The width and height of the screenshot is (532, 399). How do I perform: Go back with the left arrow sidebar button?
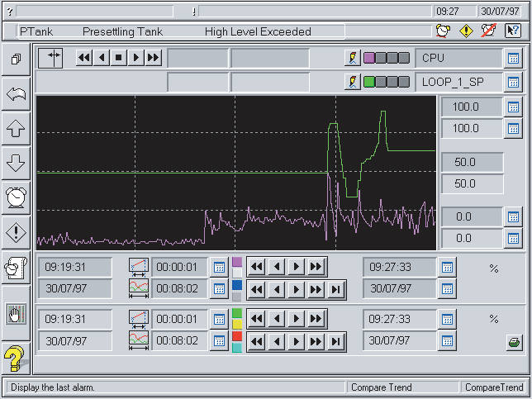tap(16, 94)
